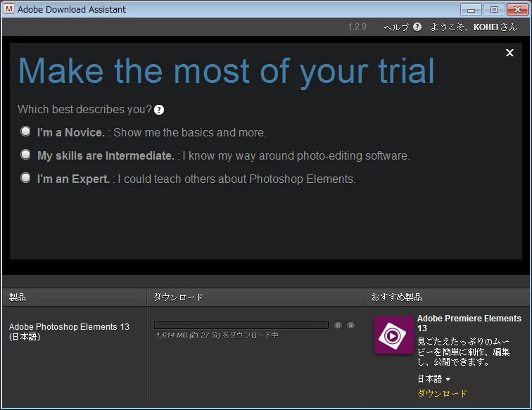Click the 1,614 MB download status text
Screen dimensions: 532x410
pyautogui.click(x=217, y=335)
